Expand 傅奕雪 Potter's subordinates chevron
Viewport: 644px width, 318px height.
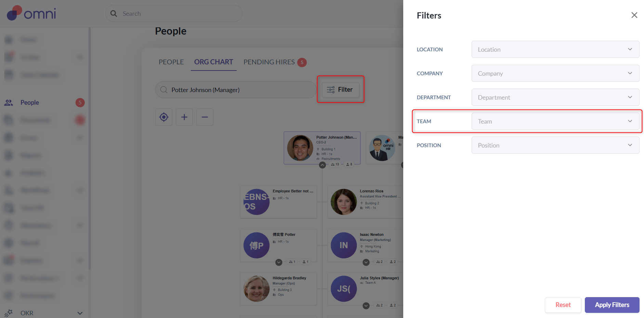click(279, 262)
